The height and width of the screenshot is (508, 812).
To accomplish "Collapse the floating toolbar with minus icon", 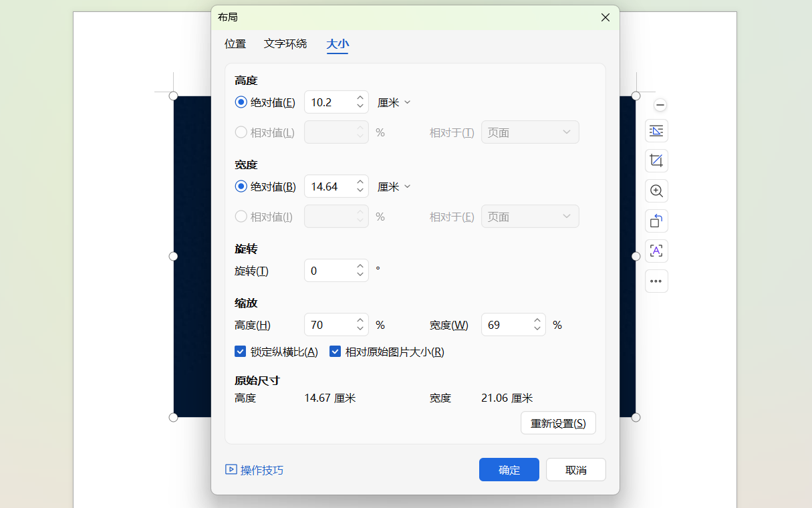I will click(x=660, y=105).
